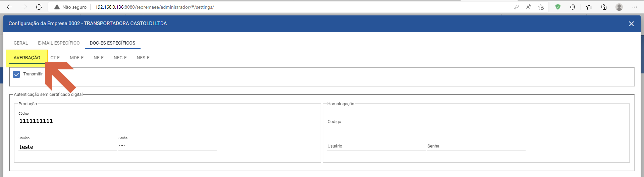The image size is (644, 177).
Task: Open the browser extensions puzzle icon
Action: tap(573, 7)
